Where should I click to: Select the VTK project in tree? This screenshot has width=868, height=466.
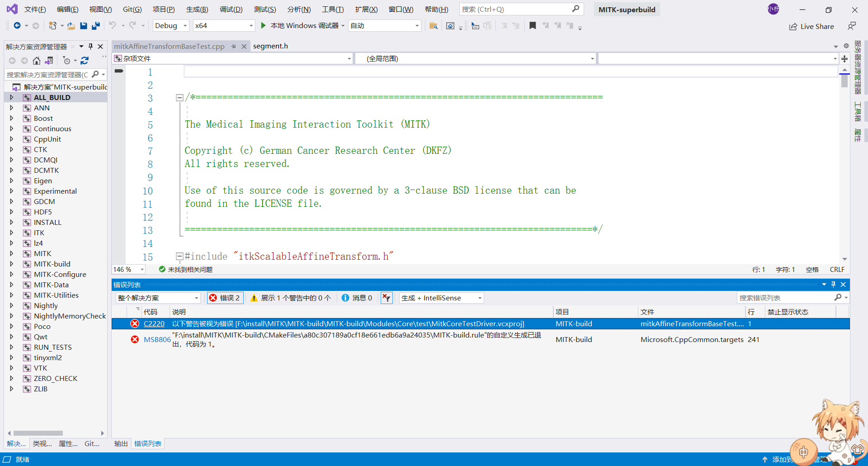click(40, 368)
